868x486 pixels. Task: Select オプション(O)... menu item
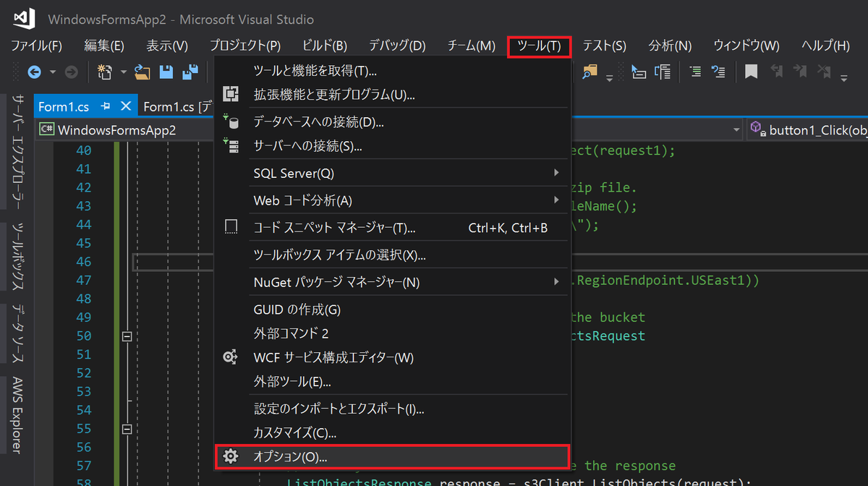[x=393, y=456]
